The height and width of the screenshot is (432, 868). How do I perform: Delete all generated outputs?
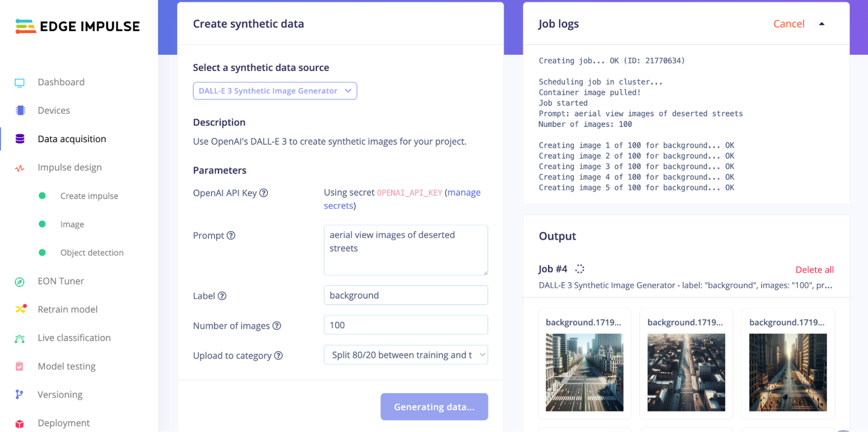pos(815,269)
